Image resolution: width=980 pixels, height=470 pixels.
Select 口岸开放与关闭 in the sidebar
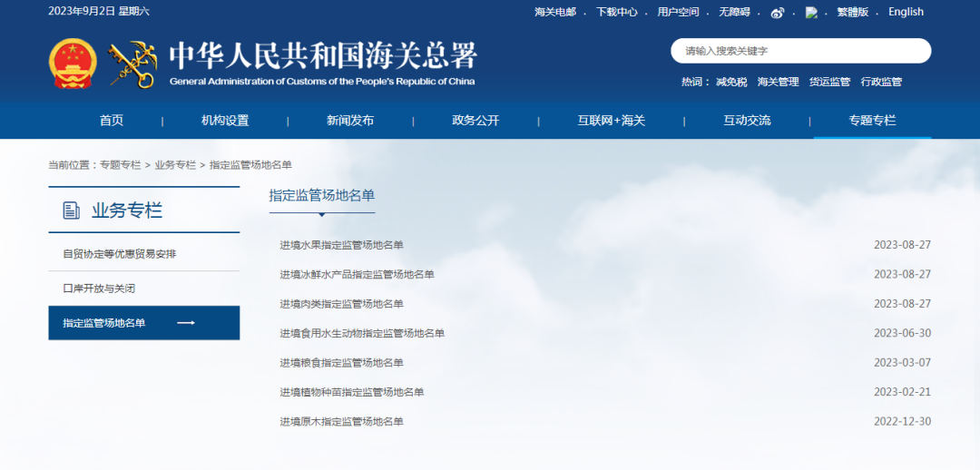point(99,289)
